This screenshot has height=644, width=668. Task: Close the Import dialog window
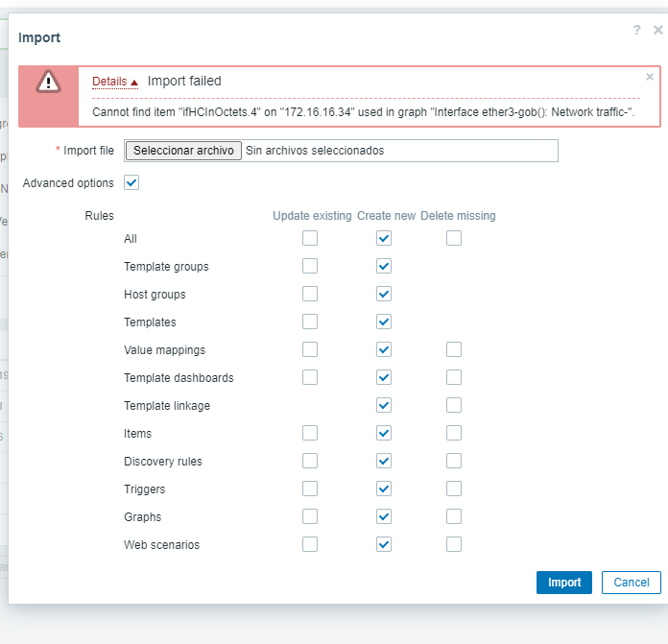(x=657, y=31)
